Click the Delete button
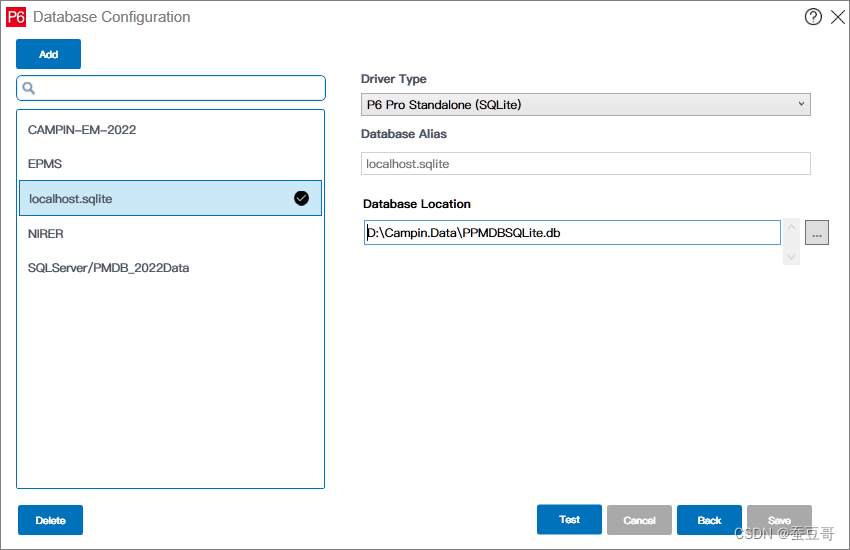Viewport: 850px width, 550px height. point(50,520)
